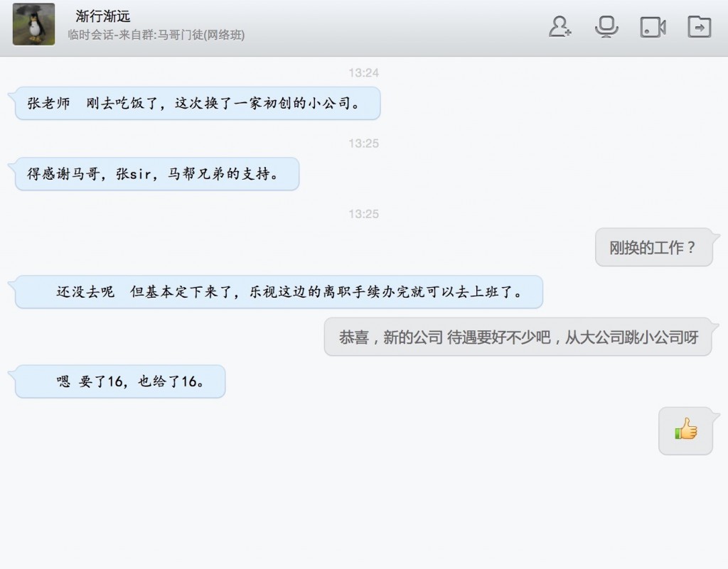The width and height of the screenshot is (728, 569).
Task: Open the send file icon in header
Action: coord(700,26)
